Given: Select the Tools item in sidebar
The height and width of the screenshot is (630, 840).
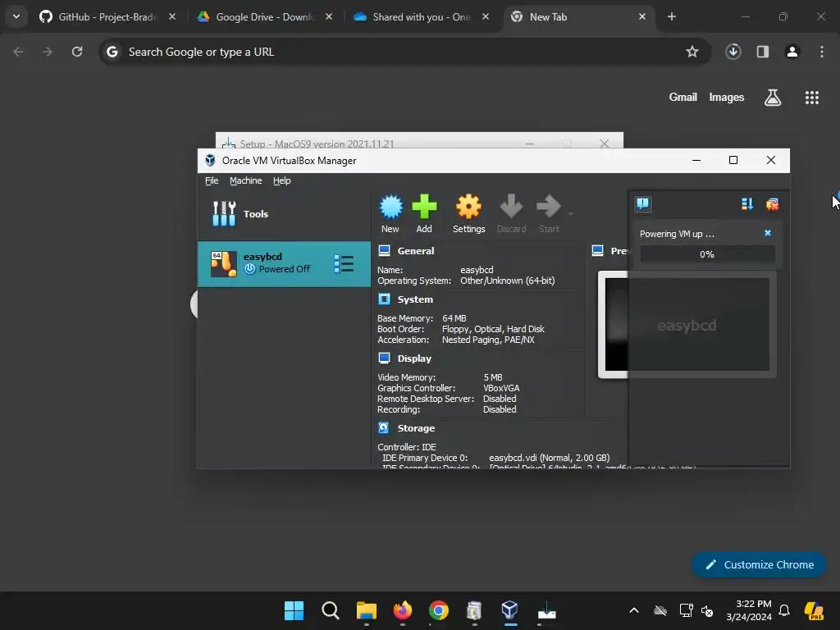Looking at the screenshot, I should [284, 214].
